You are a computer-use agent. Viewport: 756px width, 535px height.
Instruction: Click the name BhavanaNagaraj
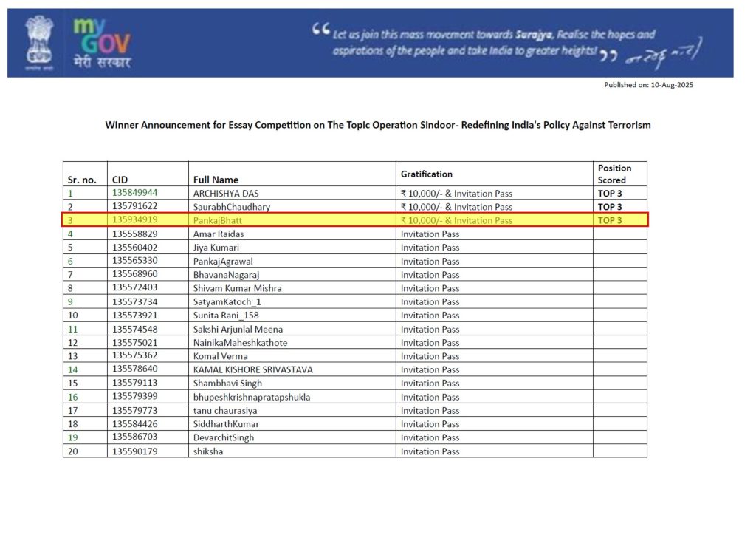pyautogui.click(x=226, y=275)
